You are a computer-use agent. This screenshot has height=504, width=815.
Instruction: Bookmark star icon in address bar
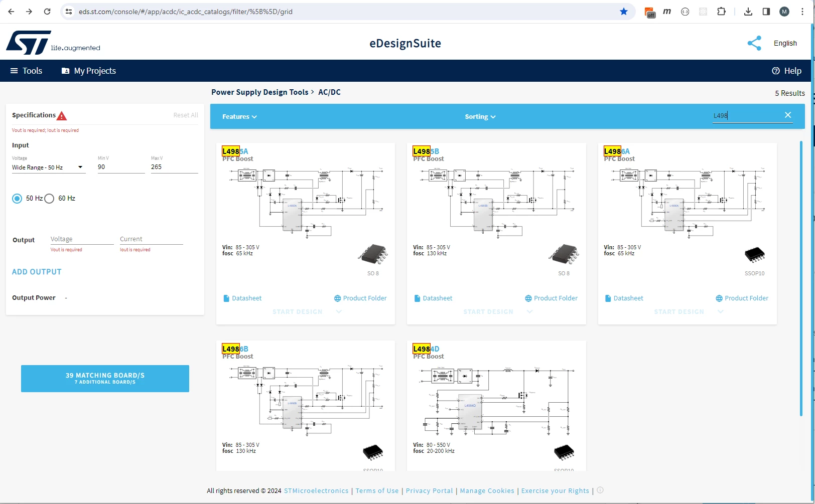pos(624,12)
